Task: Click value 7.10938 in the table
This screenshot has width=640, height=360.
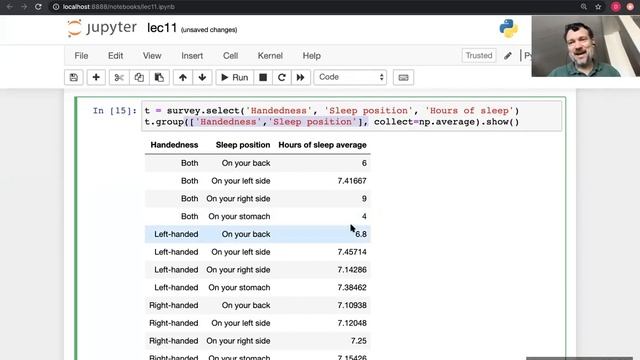Action: click(x=352, y=305)
